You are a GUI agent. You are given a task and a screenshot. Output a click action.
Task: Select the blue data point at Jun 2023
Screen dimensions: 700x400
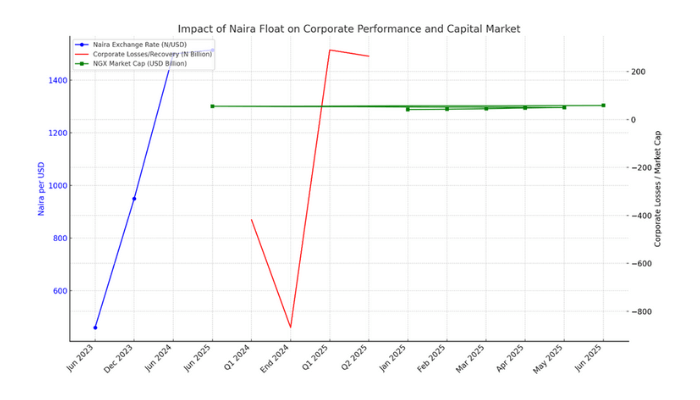(95, 327)
